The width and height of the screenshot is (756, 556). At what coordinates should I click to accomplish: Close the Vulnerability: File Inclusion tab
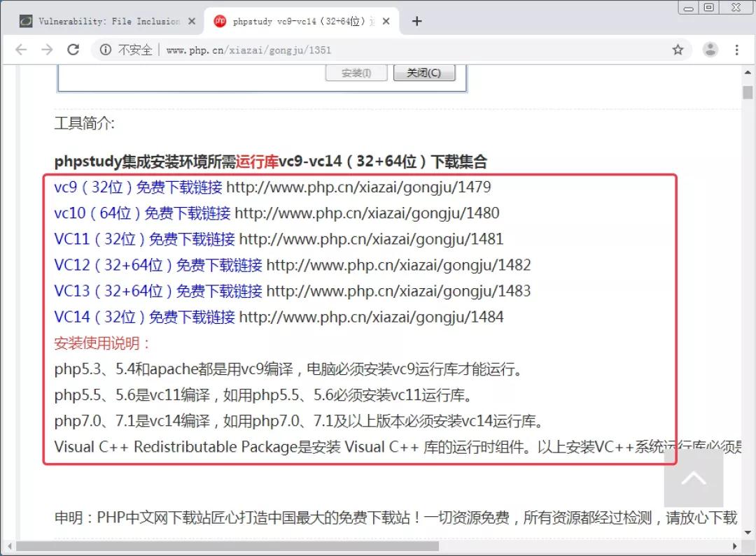pos(192,21)
